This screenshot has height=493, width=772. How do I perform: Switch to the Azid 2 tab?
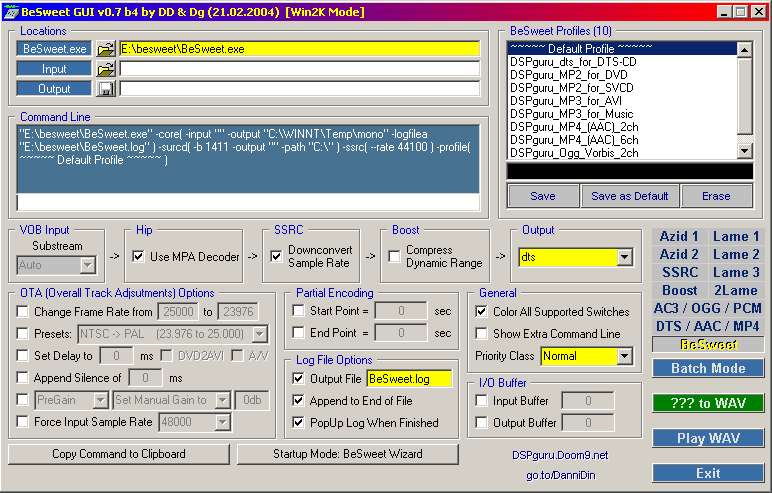tap(679, 254)
